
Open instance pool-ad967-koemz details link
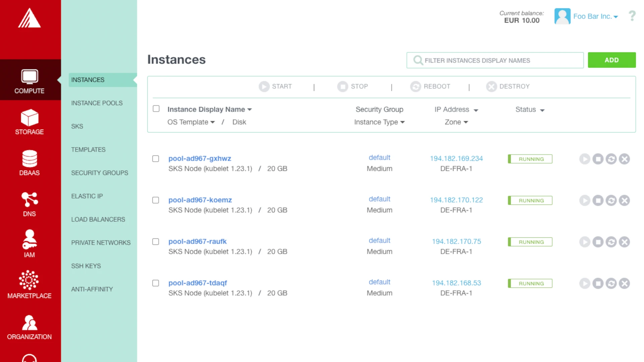click(x=200, y=200)
